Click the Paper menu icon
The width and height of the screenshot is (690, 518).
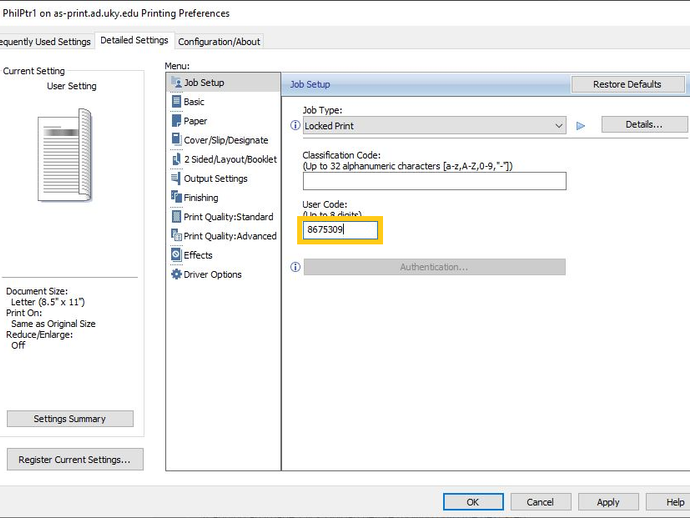pyautogui.click(x=176, y=121)
